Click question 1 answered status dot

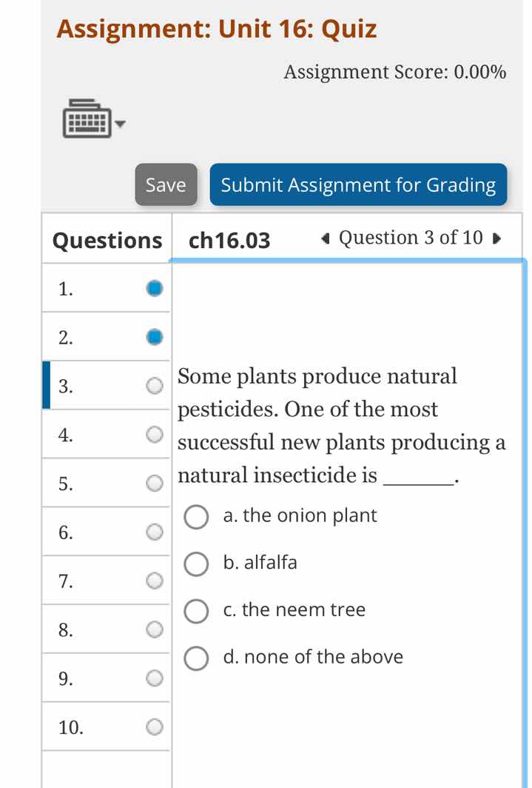point(154,288)
